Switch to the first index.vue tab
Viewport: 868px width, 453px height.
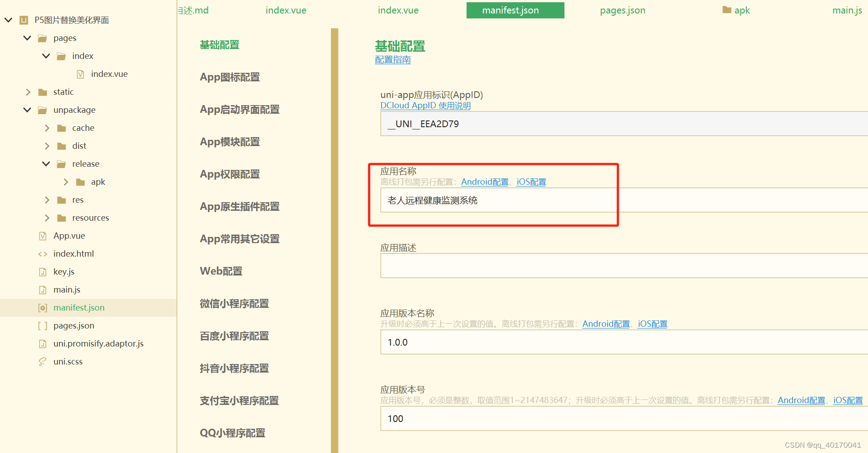coord(286,10)
